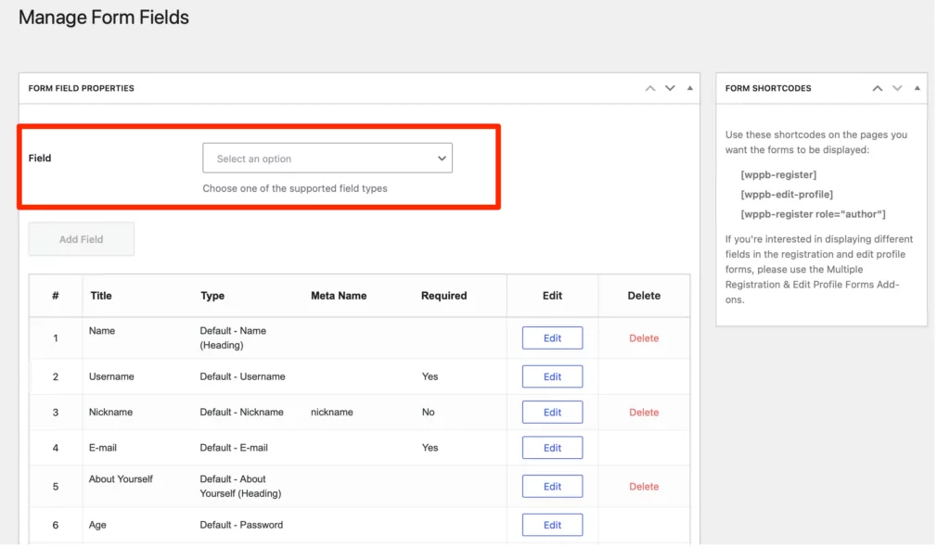Click the Required column header

444,296
